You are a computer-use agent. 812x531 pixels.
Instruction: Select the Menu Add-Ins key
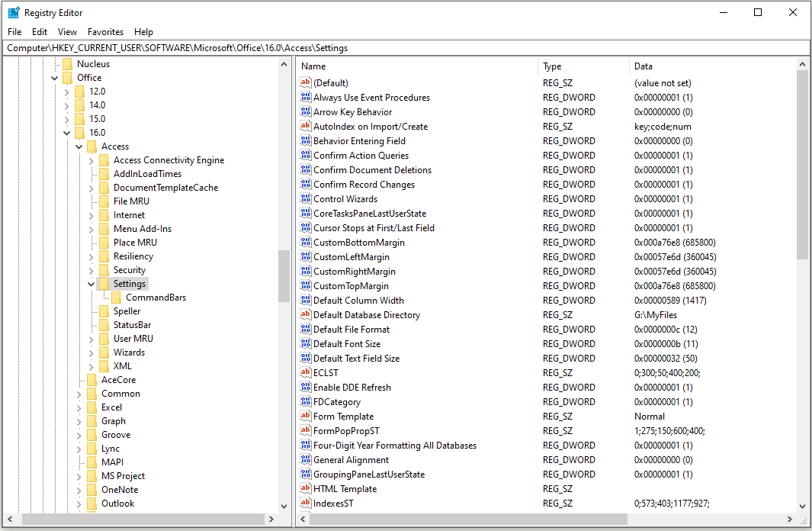coord(143,228)
